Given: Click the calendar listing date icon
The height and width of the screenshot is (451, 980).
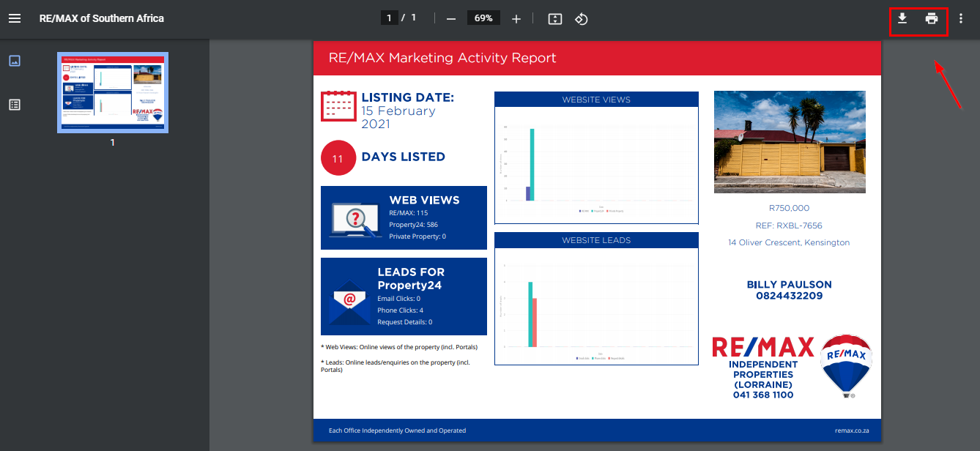Looking at the screenshot, I should pyautogui.click(x=338, y=106).
